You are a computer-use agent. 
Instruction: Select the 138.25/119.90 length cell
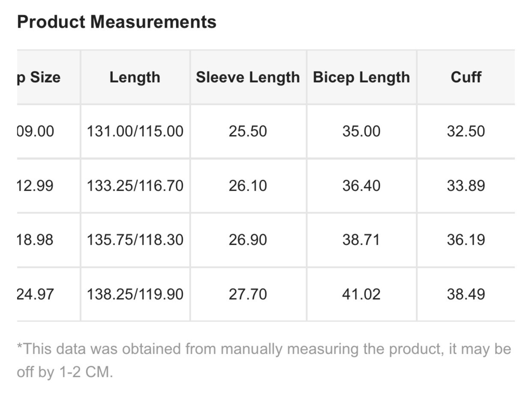pyautogui.click(x=135, y=294)
